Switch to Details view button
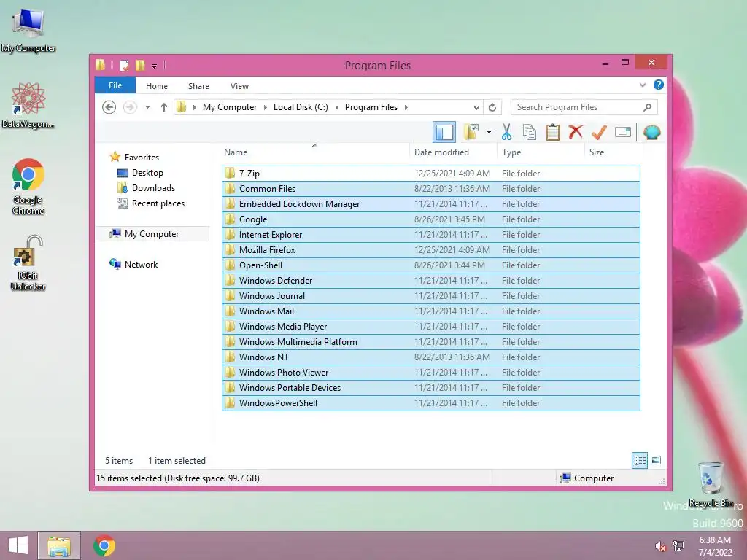This screenshot has width=747, height=560. pyautogui.click(x=639, y=461)
